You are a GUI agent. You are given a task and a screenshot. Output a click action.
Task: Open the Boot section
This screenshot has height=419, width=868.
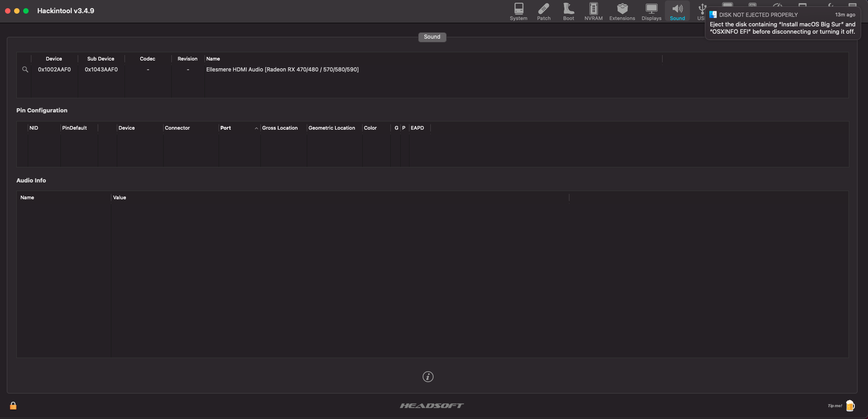coord(569,11)
